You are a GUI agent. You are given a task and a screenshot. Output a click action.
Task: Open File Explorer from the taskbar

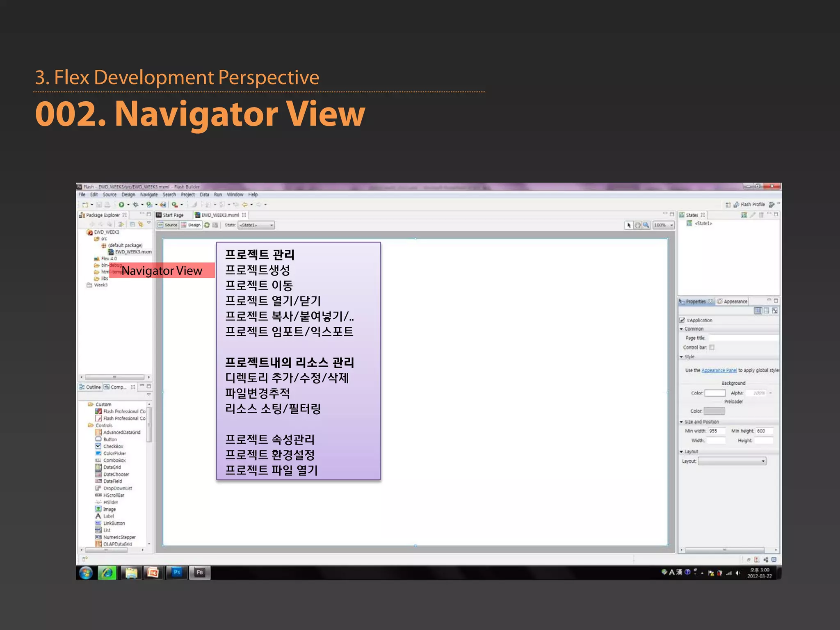coord(131,573)
